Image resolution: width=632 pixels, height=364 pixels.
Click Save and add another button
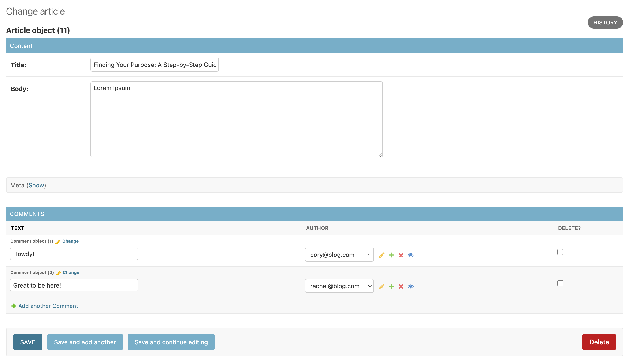click(x=85, y=342)
